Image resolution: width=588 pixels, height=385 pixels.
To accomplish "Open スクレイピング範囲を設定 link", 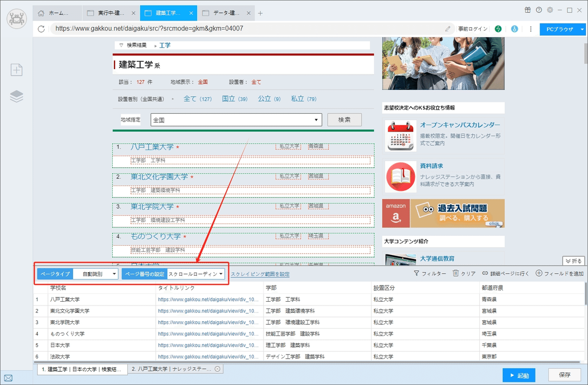I will coord(260,274).
